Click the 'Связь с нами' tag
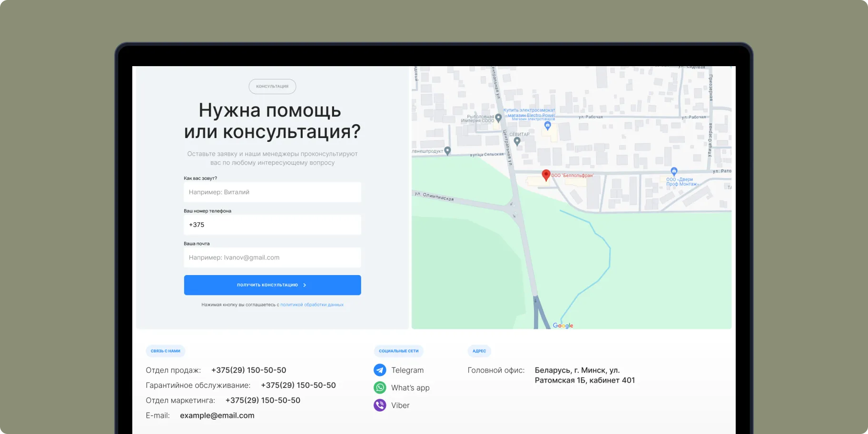Image resolution: width=868 pixels, height=434 pixels. coord(166,351)
